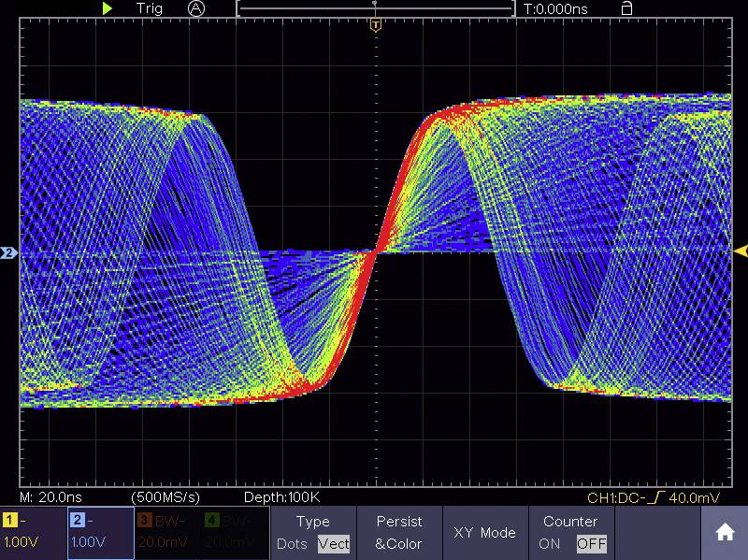This screenshot has height=560, width=748.
Task: Click the battery status icon top right
Action: click(626, 8)
